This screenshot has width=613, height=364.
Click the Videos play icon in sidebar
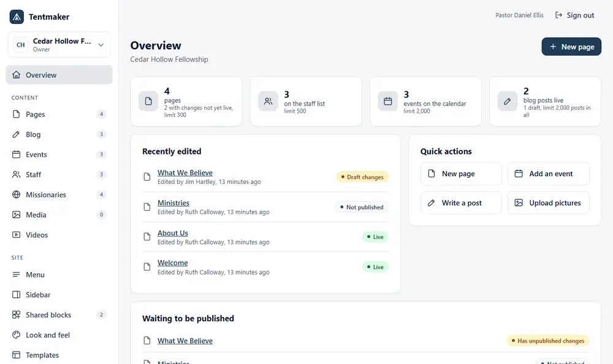pyautogui.click(x=16, y=235)
